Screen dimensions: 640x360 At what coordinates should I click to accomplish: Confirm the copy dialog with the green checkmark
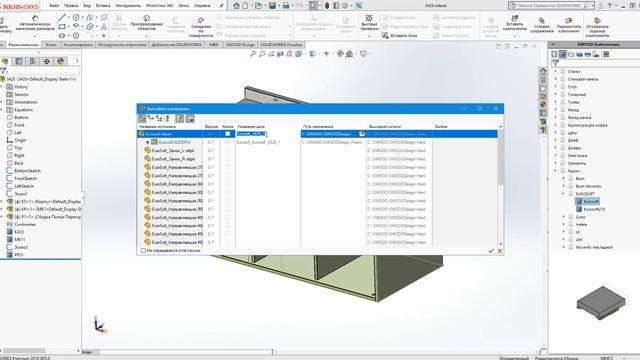(491, 251)
